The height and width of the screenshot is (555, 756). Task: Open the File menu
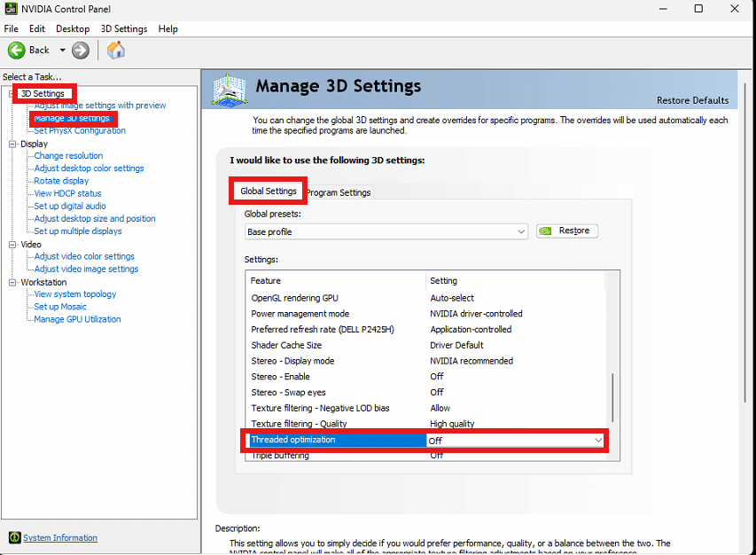point(12,29)
